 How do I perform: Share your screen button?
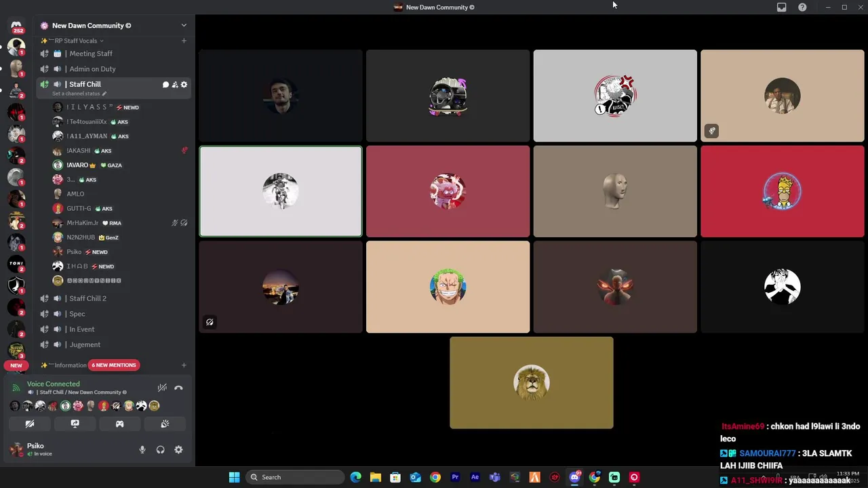point(75,424)
